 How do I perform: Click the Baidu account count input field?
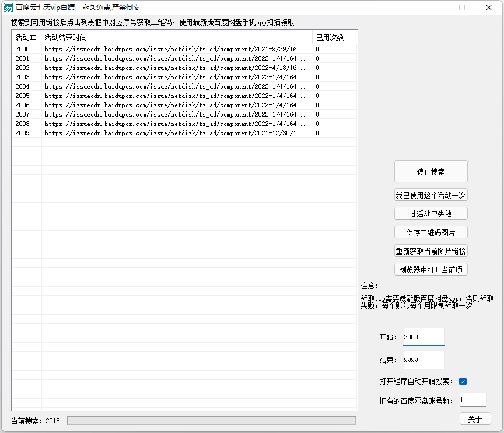[x=472, y=399]
